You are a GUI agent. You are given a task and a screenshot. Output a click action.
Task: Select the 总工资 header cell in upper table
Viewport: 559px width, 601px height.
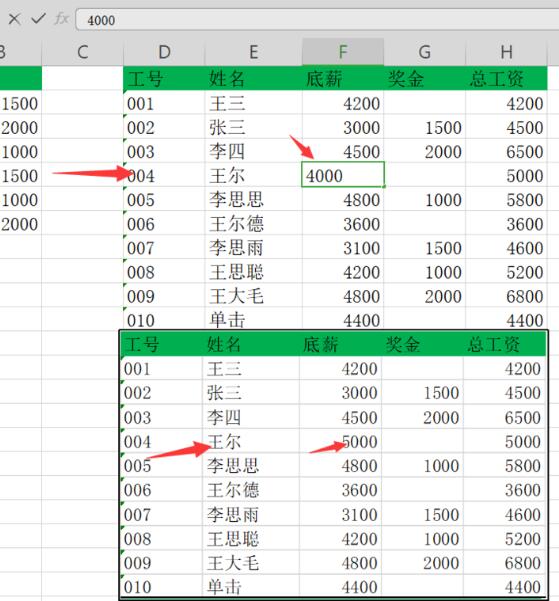(x=506, y=79)
